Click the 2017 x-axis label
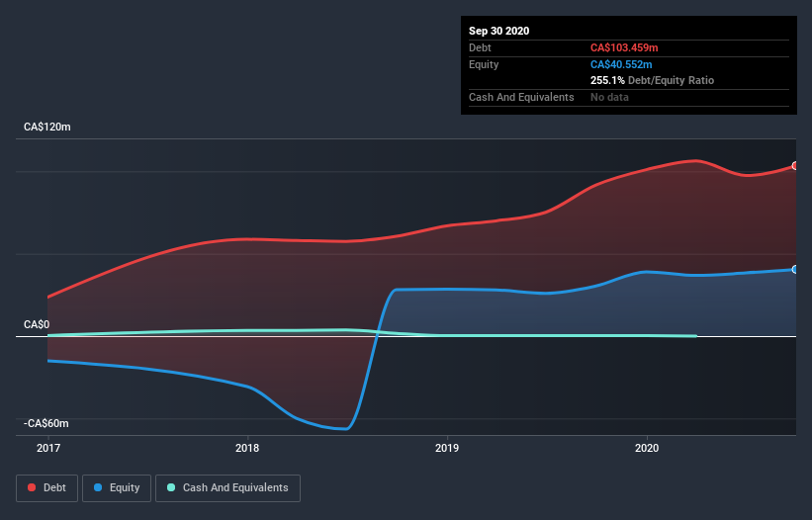The width and height of the screenshot is (812, 520). click(48, 448)
